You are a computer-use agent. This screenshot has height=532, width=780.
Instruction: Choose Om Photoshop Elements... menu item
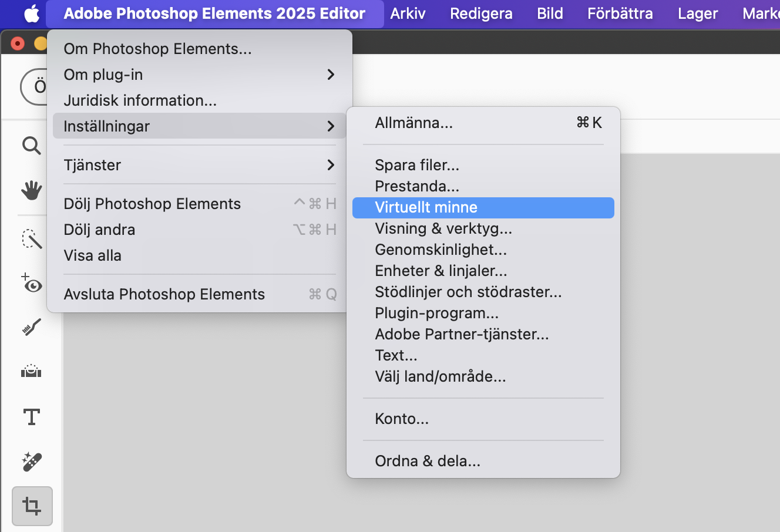[x=200, y=49]
